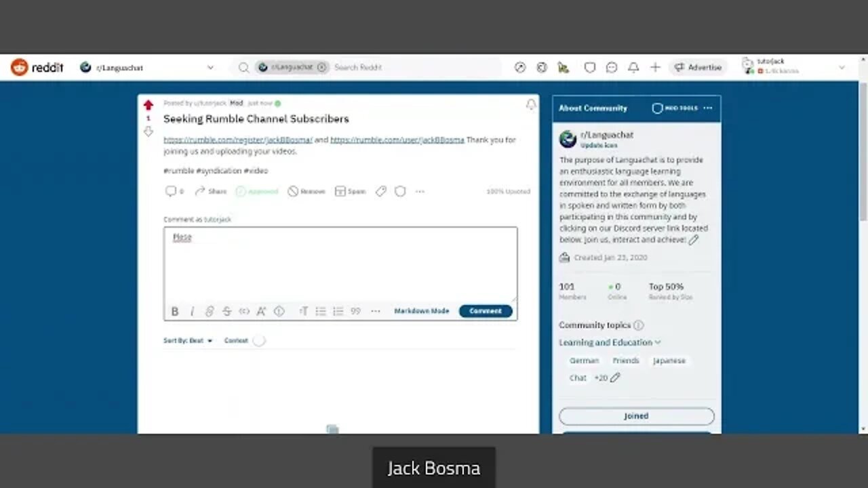Open Mod Tools in About Community
Image resolution: width=868 pixels, height=488 pixels.
tap(675, 108)
